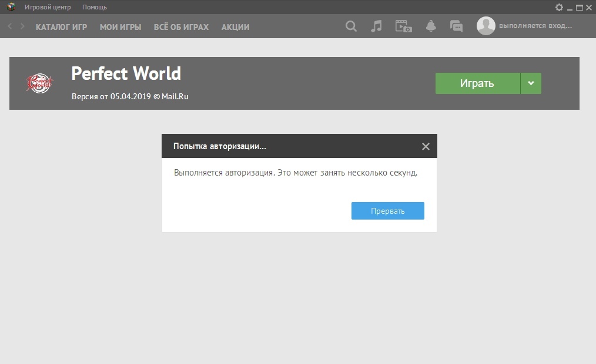Image resolution: width=596 pixels, height=364 pixels.
Task: Open the Помощь menu
Action: tap(95, 7)
